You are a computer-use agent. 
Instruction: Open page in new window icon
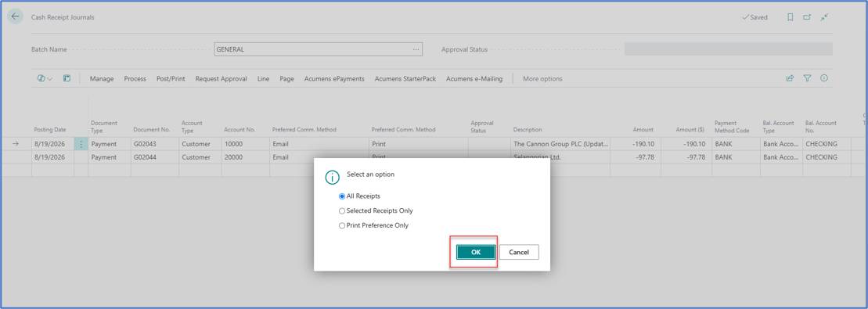807,17
